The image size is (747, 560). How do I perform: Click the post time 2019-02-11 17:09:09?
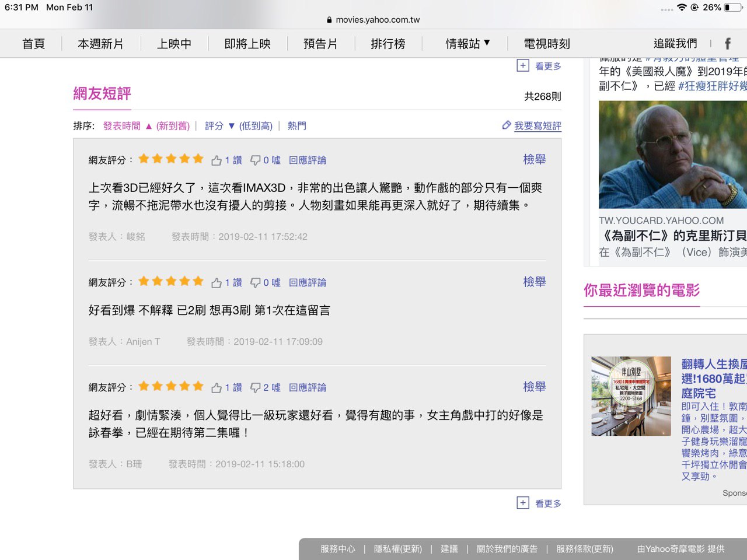tap(278, 342)
